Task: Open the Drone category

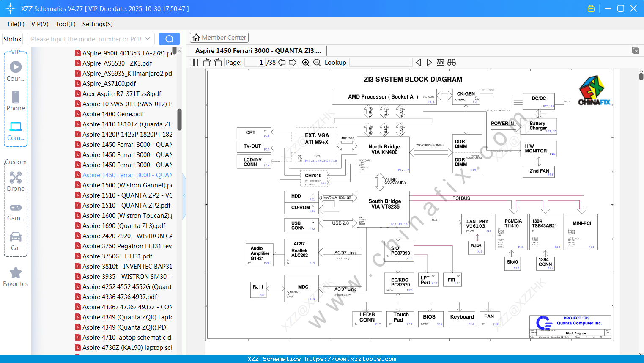Action: click(16, 181)
